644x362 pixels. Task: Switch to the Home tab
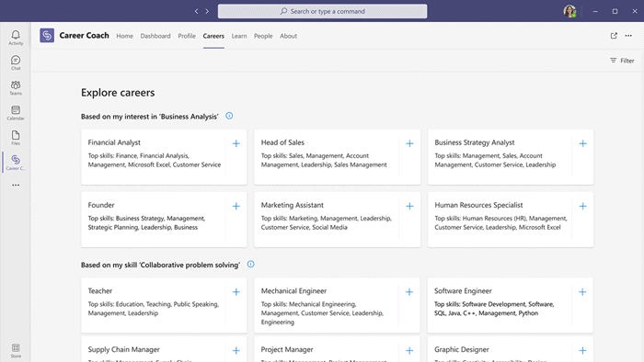pos(124,36)
